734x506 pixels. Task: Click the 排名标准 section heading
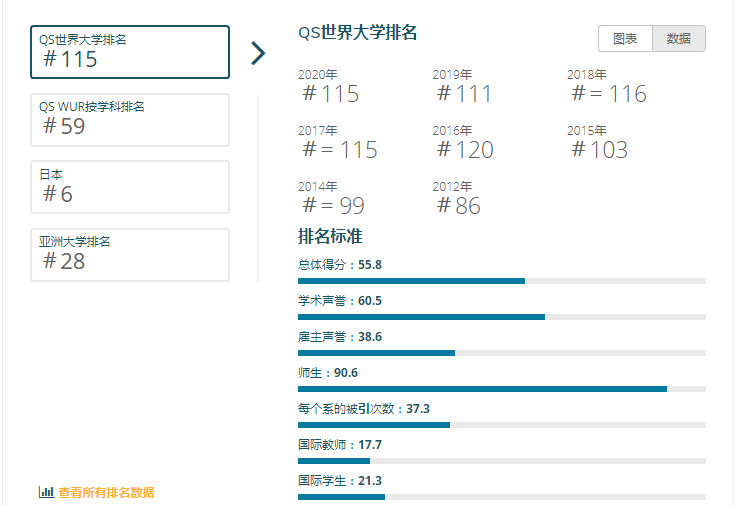tap(330, 237)
